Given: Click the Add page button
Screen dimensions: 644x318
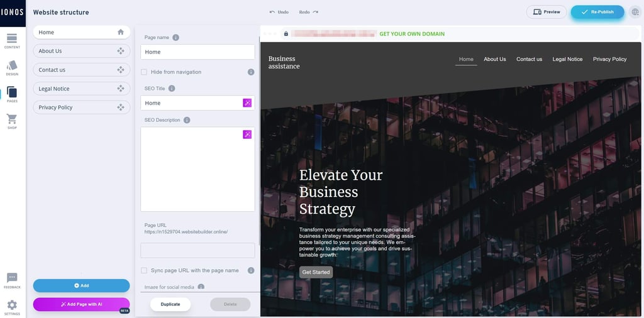Looking at the screenshot, I should coord(81,285).
